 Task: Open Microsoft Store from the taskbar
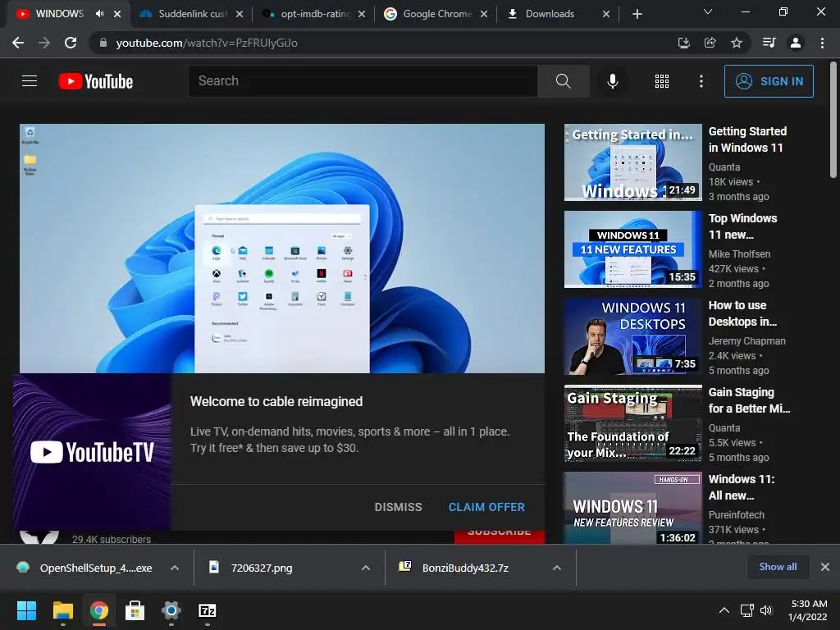135,610
